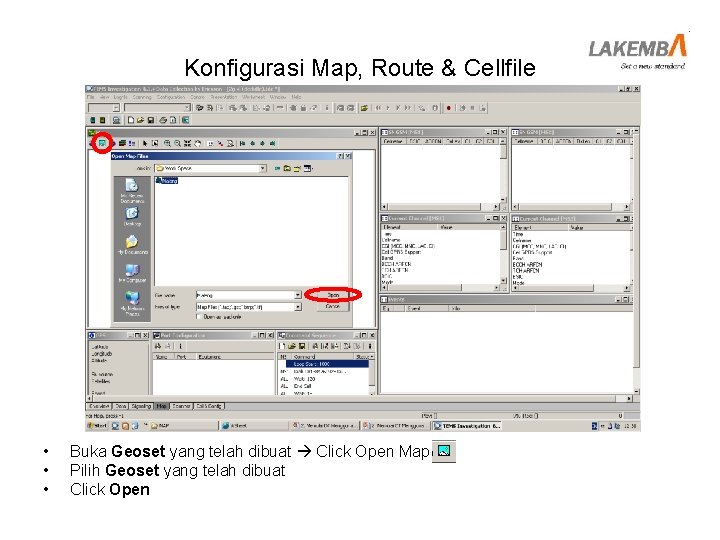
Task: Click the Open Map icon in map toolbar
Action: [102, 143]
